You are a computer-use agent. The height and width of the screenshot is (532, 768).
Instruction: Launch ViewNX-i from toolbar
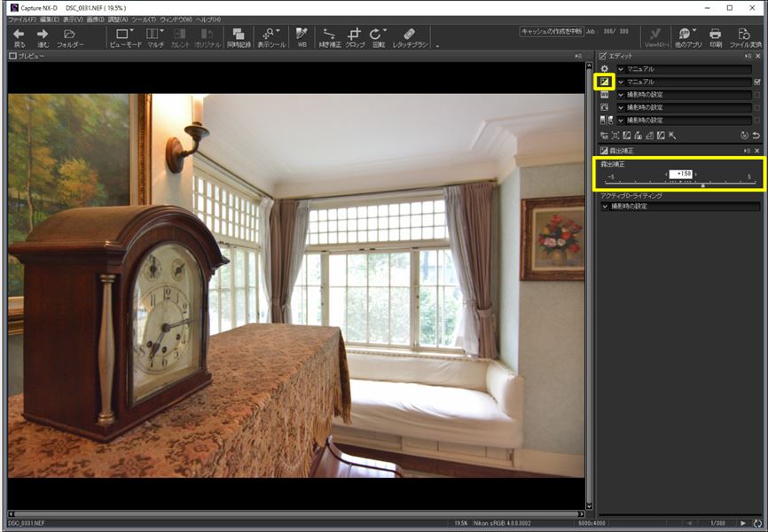pos(655,38)
